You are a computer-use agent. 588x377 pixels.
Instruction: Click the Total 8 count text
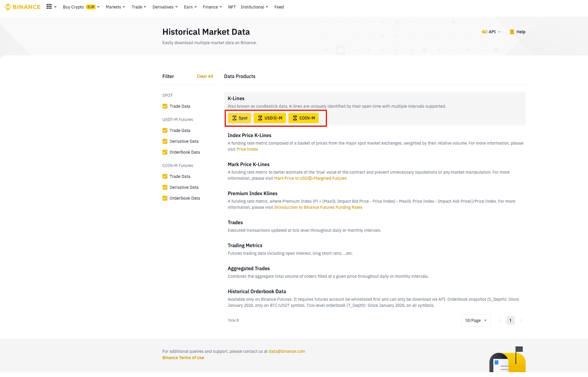pyautogui.click(x=233, y=320)
